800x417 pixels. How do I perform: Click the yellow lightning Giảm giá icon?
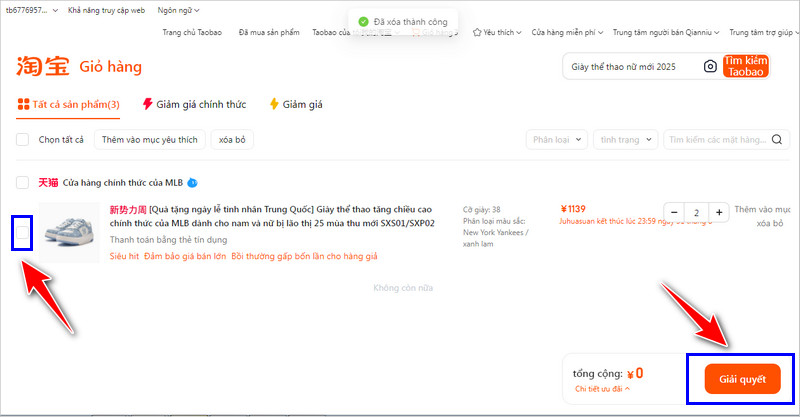tap(274, 104)
